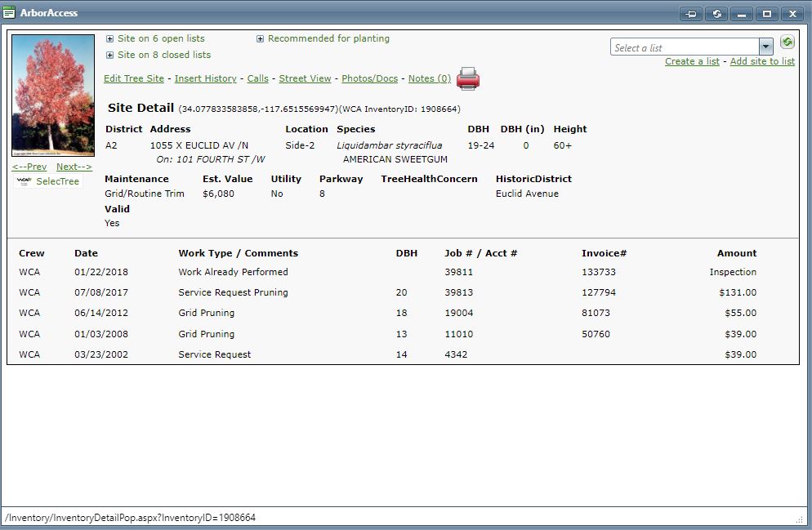Click 'AMERICAN SWEETGUM' common name

[x=395, y=159]
